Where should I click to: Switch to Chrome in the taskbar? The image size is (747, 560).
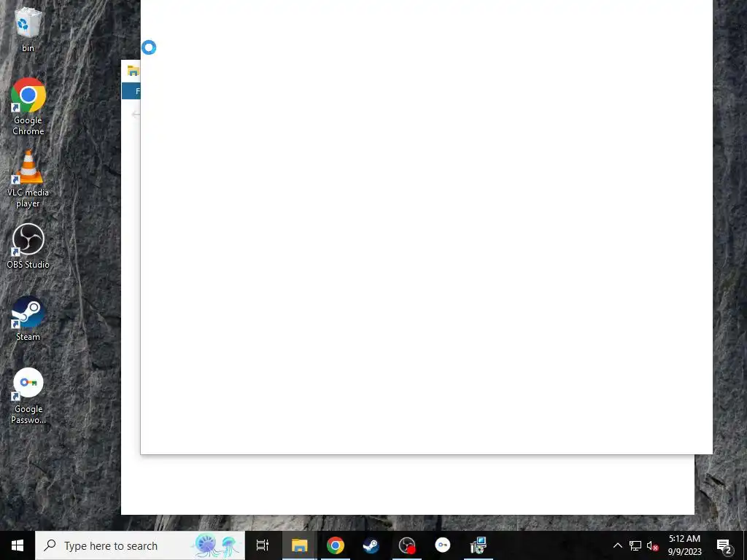[x=336, y=545]
